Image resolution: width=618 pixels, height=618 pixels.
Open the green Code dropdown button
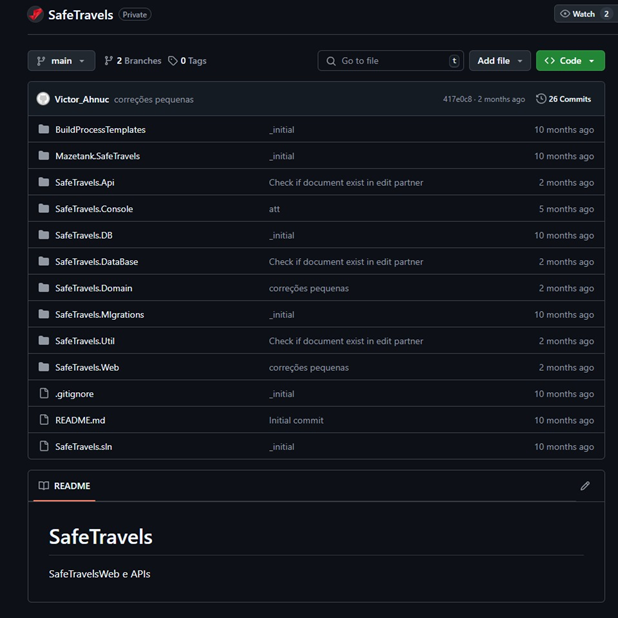point(570,61)
